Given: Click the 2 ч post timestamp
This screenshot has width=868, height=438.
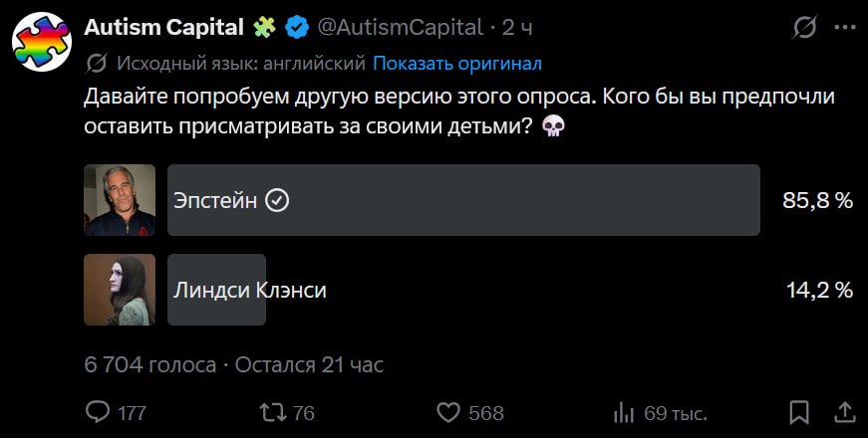Looking at the screenshot, I should (x=517, y=27).
